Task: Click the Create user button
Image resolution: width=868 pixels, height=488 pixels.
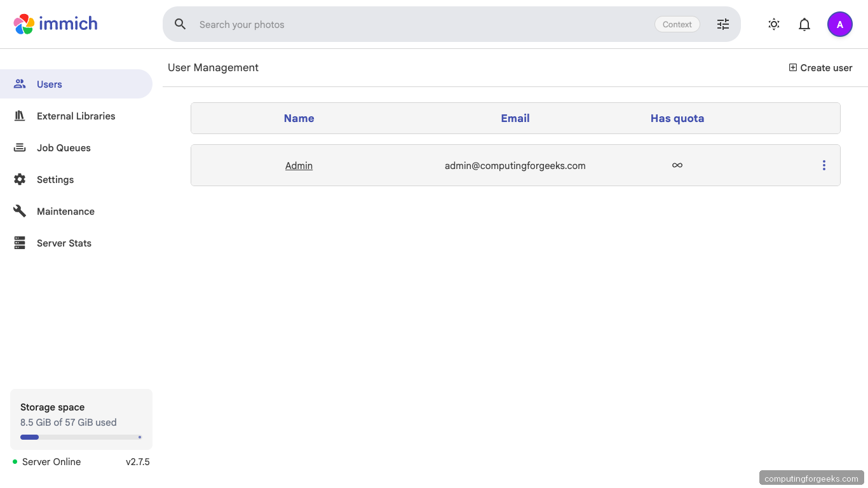Action: coord(820,67)
